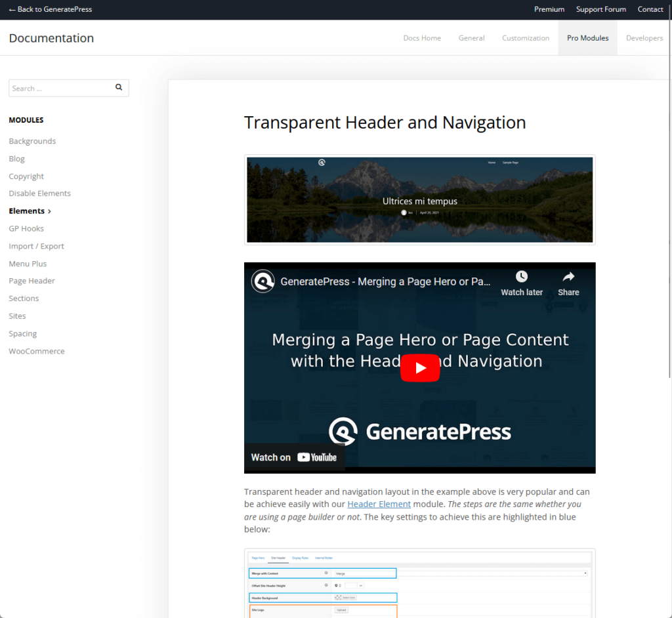Screen dimensions: 672x618
Task: Open Sites module docs
Action: coord(17,316)
